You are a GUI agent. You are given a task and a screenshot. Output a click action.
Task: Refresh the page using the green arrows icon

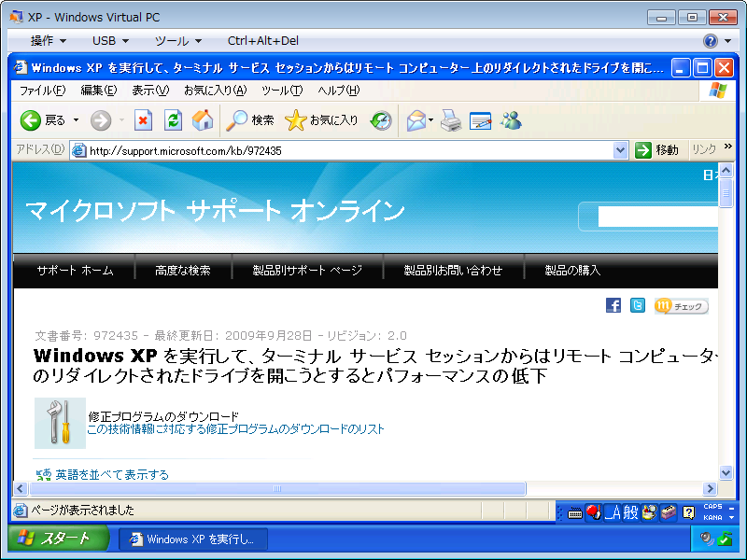(x=173, y=120)
